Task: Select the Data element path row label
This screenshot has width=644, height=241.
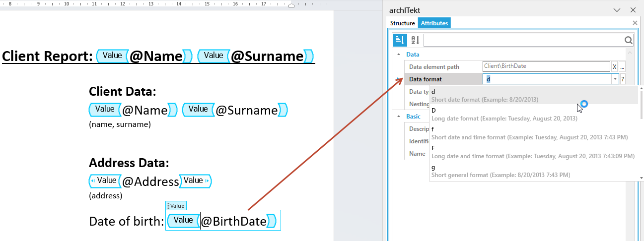Action: [434, 67]
